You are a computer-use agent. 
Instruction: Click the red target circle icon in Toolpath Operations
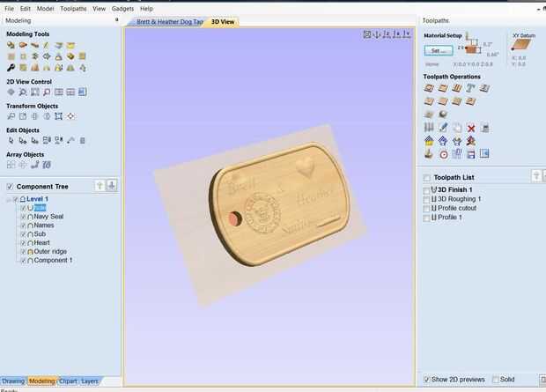click(x=443, y=154)
